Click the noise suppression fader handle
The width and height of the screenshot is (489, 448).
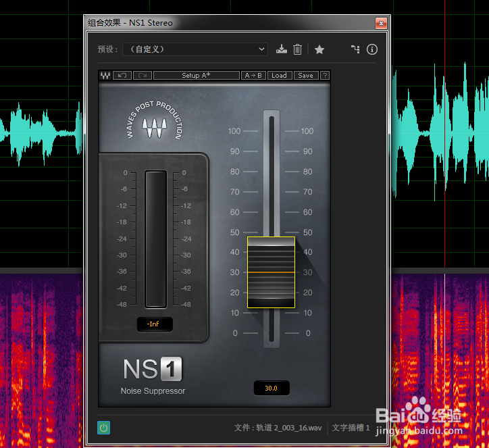pyautogui.click(x=271, y=272)
